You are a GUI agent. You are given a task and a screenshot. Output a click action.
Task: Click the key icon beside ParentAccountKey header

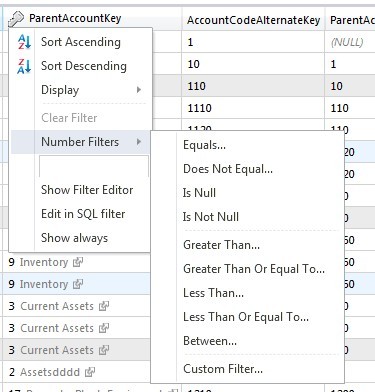point(16,19)
